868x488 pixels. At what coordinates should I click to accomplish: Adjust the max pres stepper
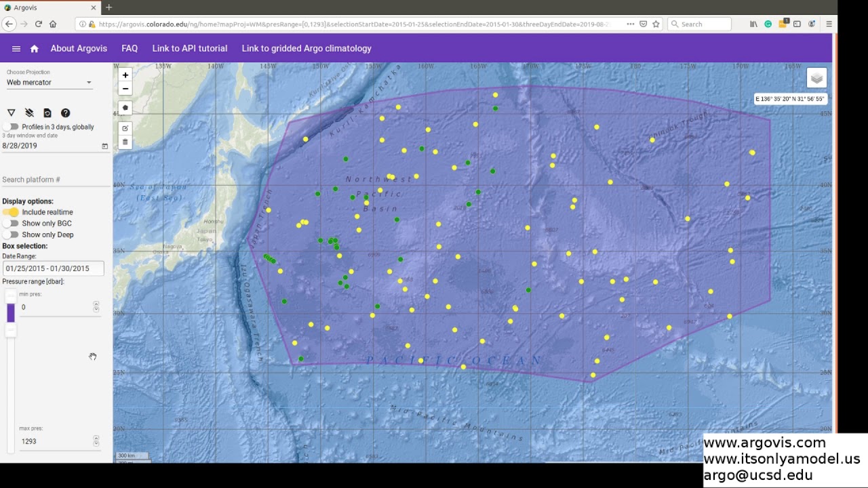(x=96, y=441)
